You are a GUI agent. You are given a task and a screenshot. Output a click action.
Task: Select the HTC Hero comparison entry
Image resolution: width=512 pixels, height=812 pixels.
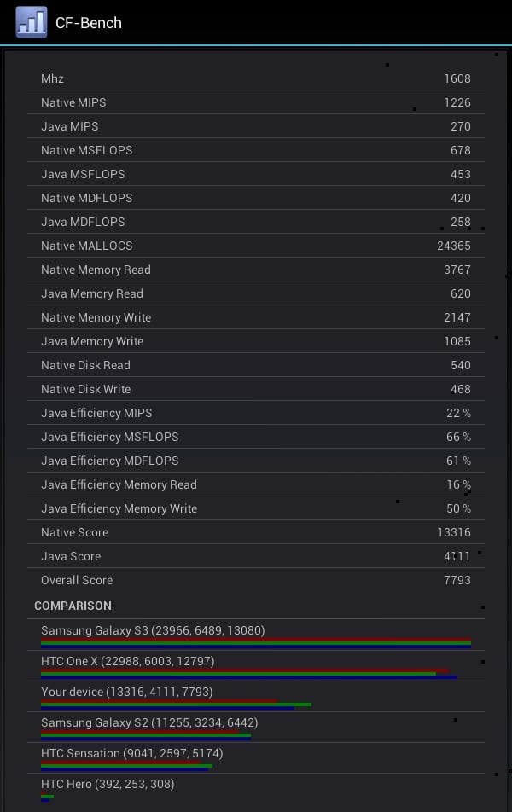pos(256,789)
